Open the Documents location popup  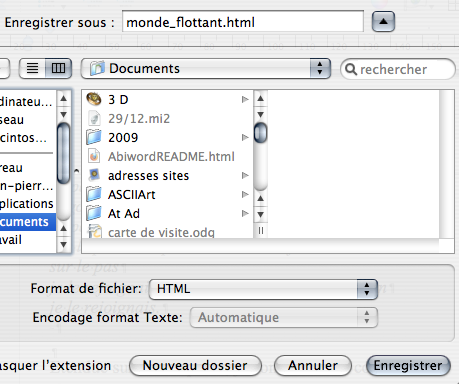[x=206, y=69]
